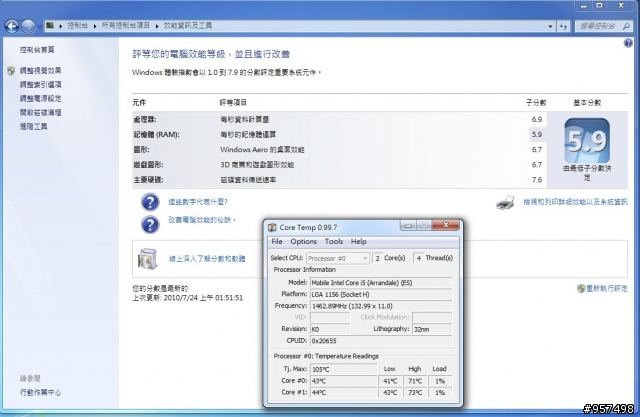Screen dimensions: 640x417
Task: Click the Thread(s) count field showing 4
Action: tap(418, 258)
